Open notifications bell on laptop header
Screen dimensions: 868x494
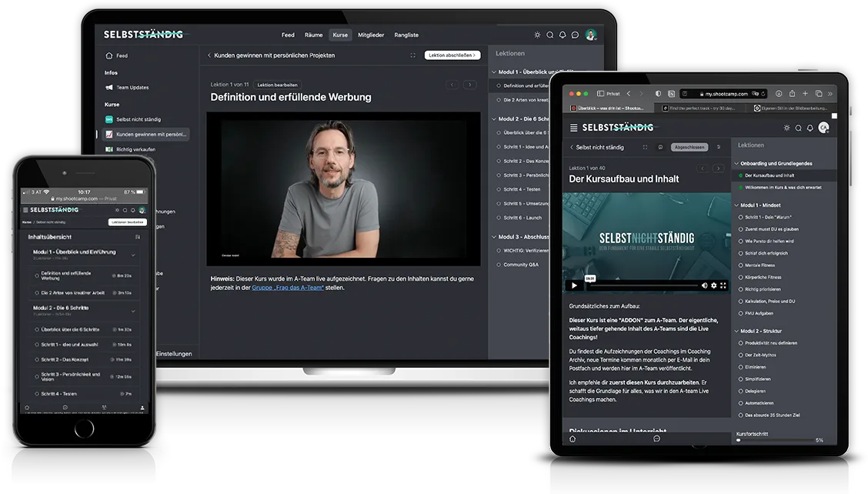563,35
